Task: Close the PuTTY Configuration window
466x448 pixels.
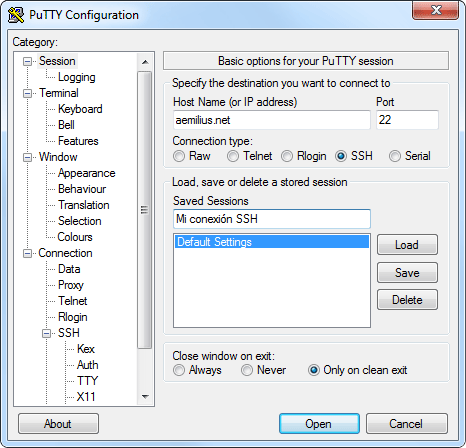Action: tap(436, 10)
